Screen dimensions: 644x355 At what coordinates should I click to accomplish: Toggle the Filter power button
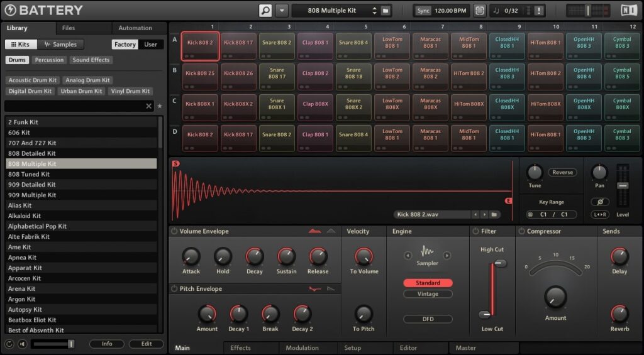(x=475, y=231)
